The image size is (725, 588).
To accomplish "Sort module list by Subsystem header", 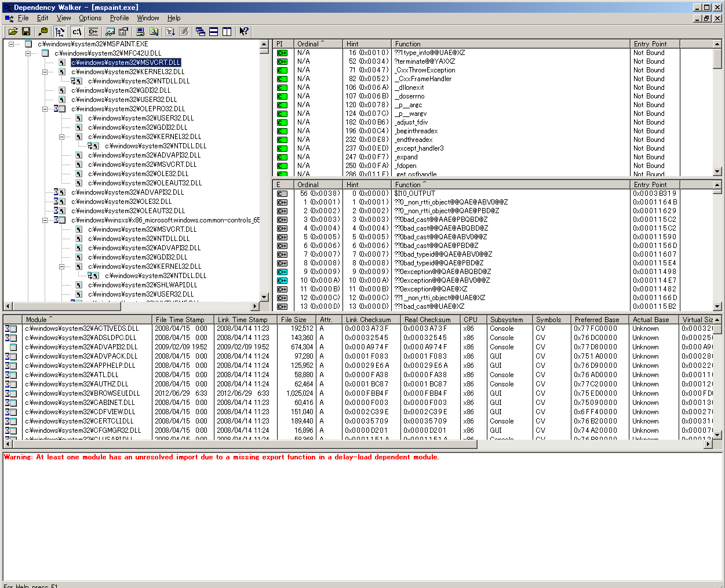I will point(509,320).
